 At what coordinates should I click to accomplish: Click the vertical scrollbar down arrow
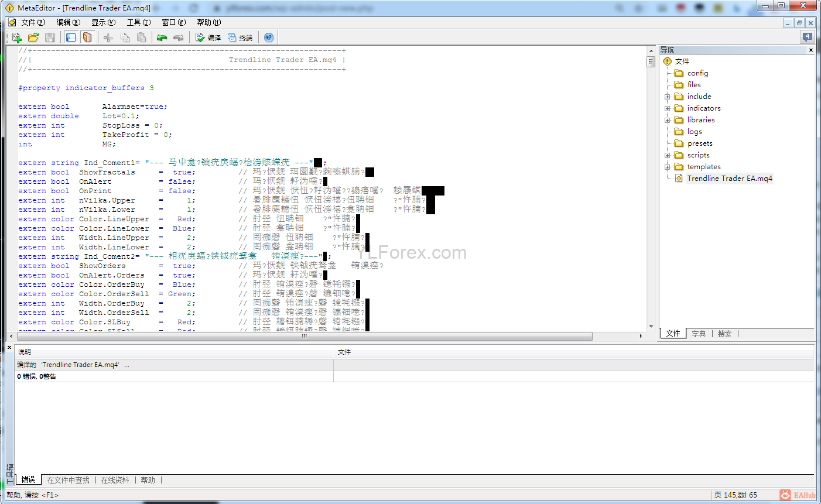click(651, 327)
